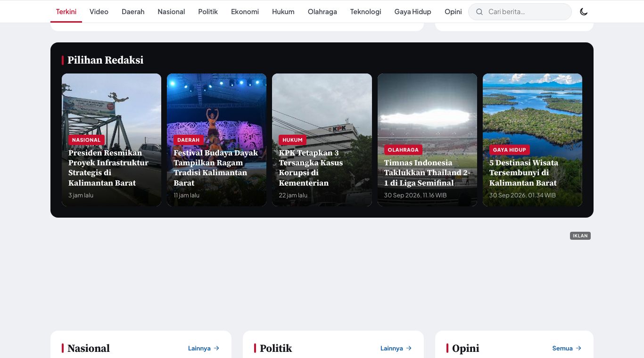Click the DAERAH category badge
The height and width of the screenshot is (358, 644).
tap(189, 140)
